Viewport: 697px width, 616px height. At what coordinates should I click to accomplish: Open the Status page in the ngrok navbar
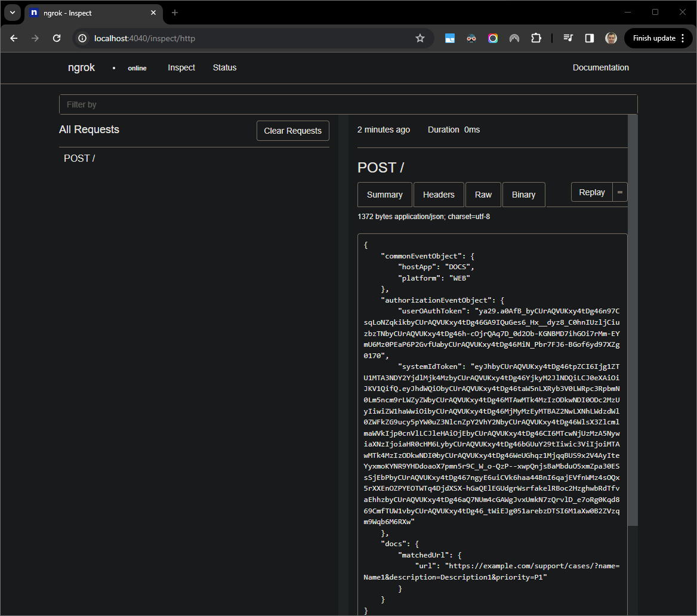click(x=224, y=67)
